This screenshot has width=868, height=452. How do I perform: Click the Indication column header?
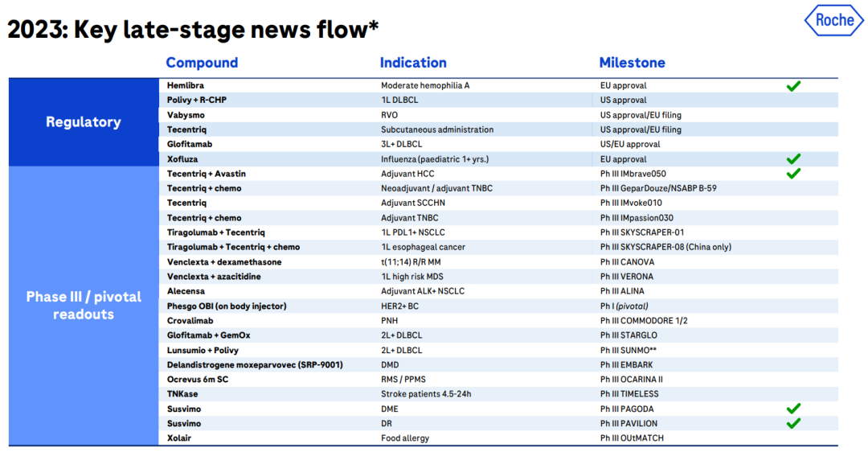click(x=413, y=63)
